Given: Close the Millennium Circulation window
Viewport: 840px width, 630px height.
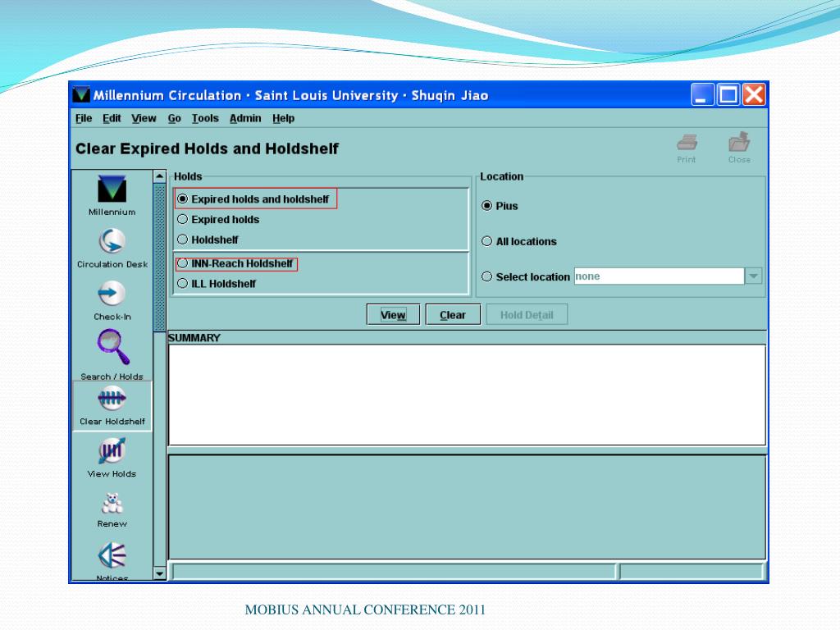Looking at the screenshot, I should [754, 95].
